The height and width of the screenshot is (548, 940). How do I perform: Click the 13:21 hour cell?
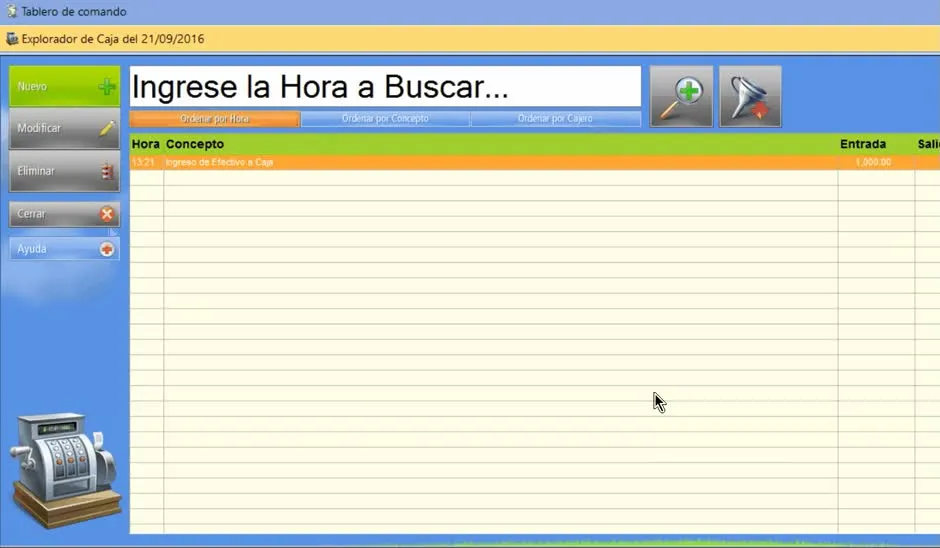(143, 162)
